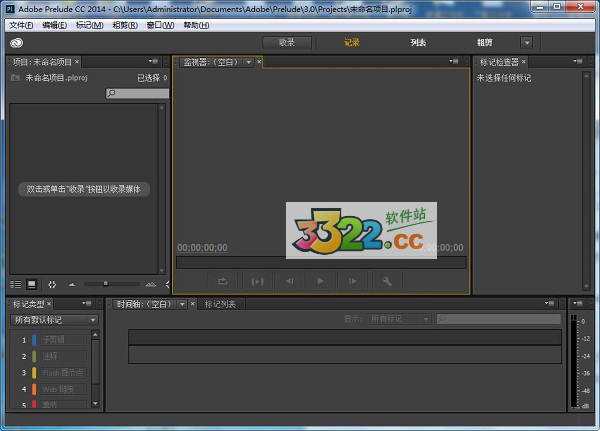Click marker type 4 Web 链接 button
Image resolution: width=600 pixels, height=431 pixels.
click(63, 389)
